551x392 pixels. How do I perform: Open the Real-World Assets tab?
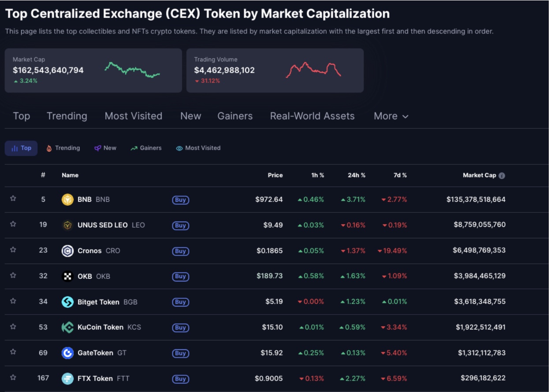coord(313,116)
